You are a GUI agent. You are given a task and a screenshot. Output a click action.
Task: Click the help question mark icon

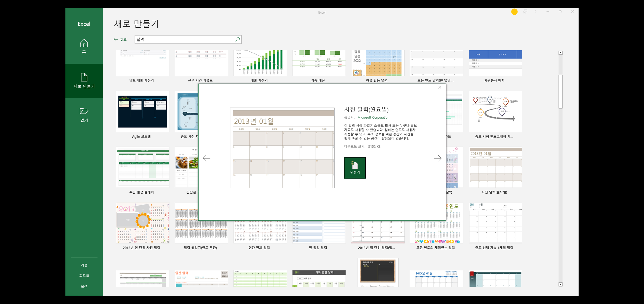535,12
